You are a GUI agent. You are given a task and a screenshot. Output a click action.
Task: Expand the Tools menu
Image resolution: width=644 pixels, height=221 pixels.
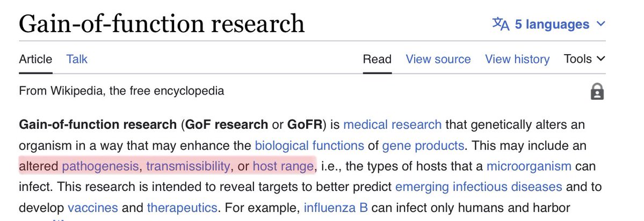(584, 59)
